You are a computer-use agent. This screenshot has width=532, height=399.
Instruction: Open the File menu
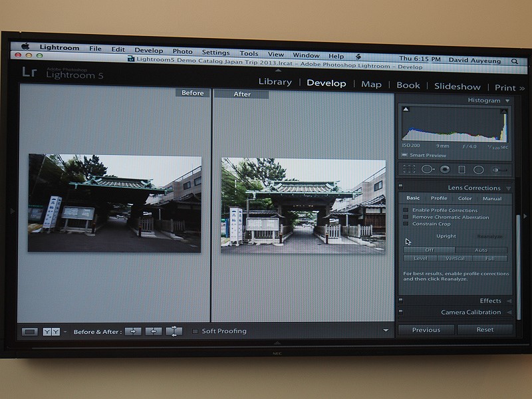[x=95, y=49]
